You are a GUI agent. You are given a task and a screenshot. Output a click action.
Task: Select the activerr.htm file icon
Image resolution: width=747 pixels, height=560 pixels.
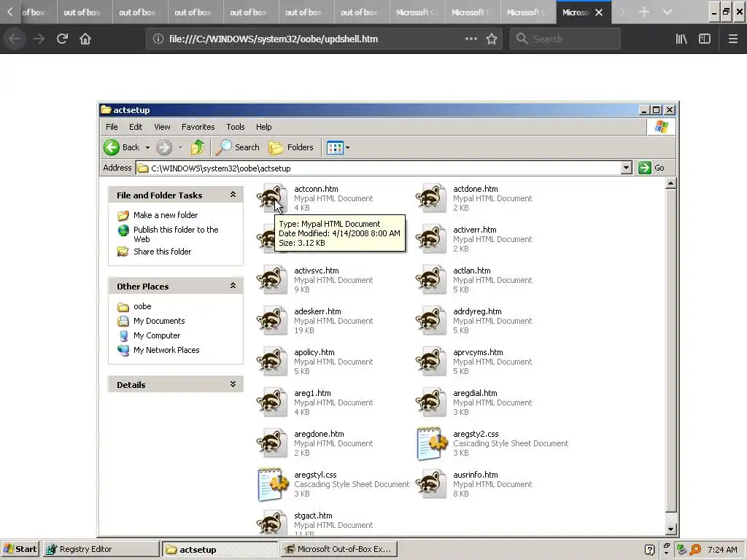point(431,238)
